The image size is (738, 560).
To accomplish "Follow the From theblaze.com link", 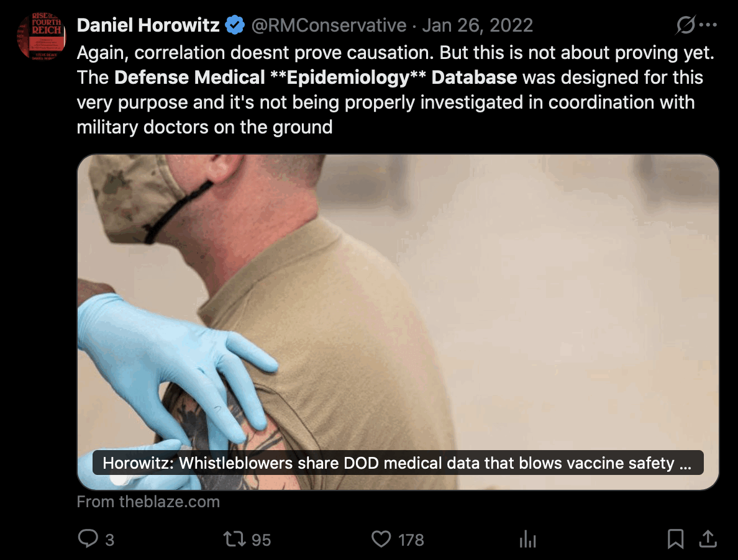I will pyautogui.click(x=148, y=502).
